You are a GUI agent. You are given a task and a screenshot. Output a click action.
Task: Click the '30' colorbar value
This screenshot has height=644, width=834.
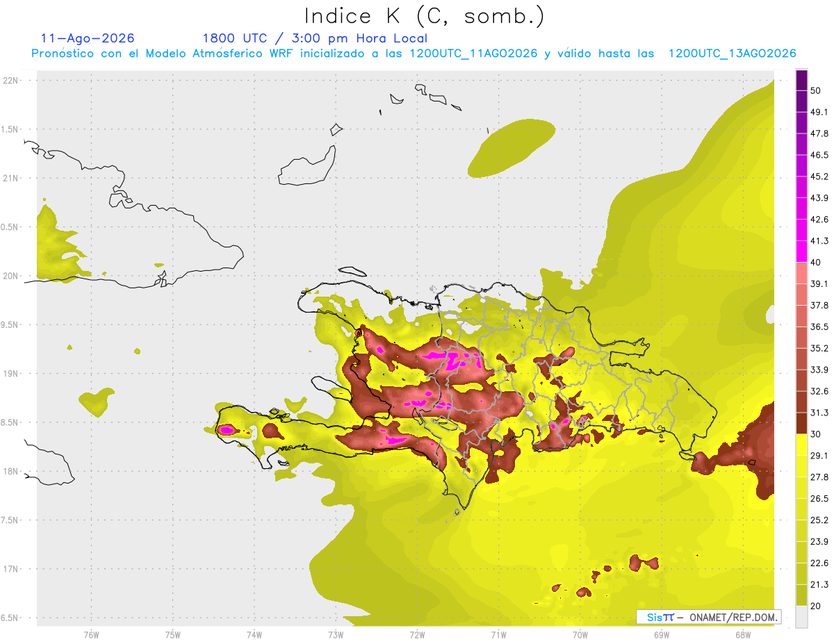[817, 434]
